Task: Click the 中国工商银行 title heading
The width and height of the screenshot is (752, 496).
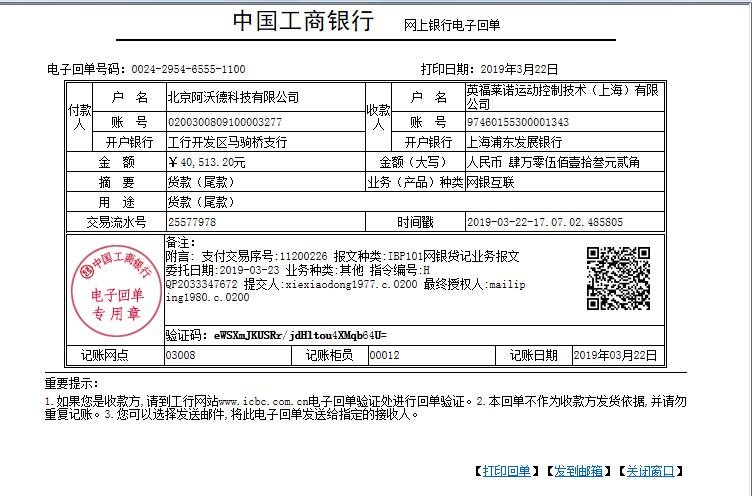Action: tap(302, 22)
